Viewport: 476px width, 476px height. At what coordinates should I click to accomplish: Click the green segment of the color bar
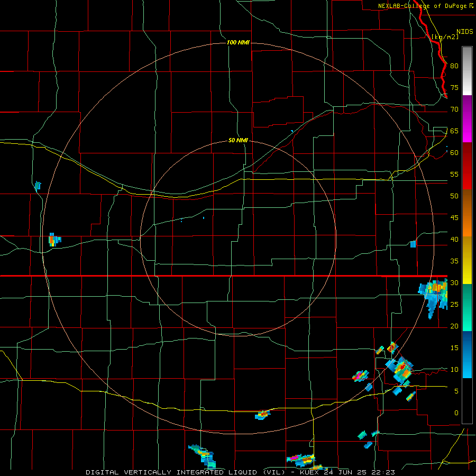[467, 307]
